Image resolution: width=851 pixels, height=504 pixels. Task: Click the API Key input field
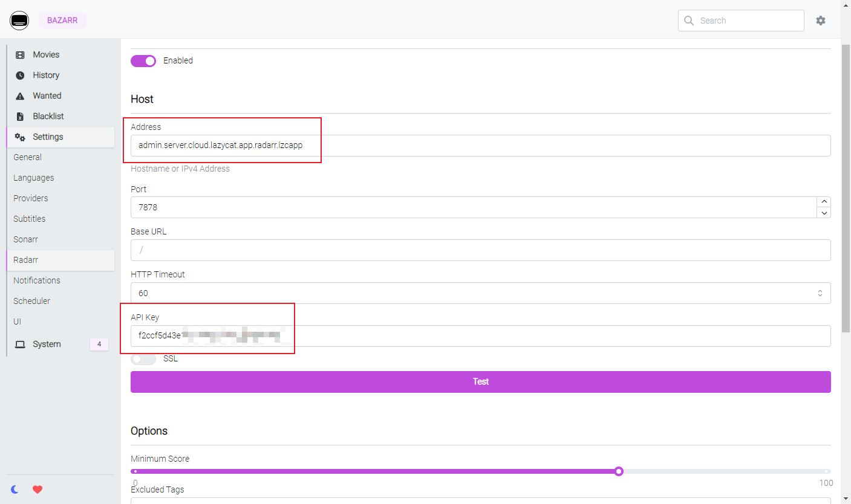pyautogui.click(x=480, y=336)
